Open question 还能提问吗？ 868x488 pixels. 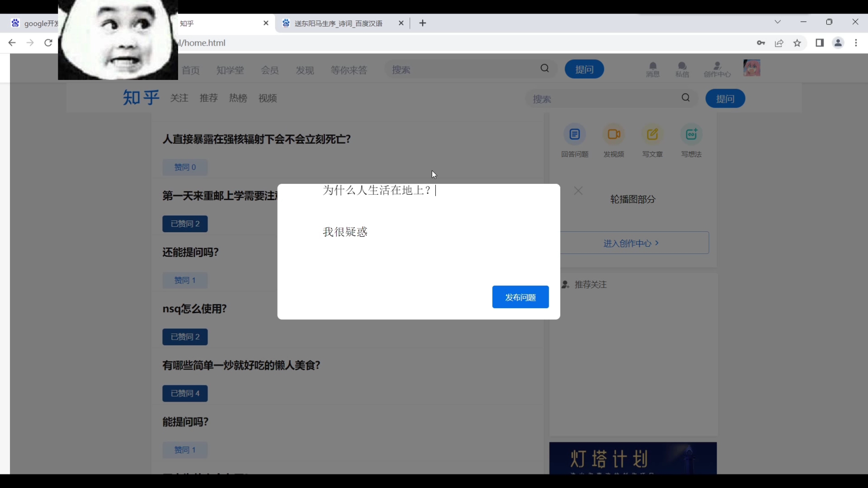190,252
